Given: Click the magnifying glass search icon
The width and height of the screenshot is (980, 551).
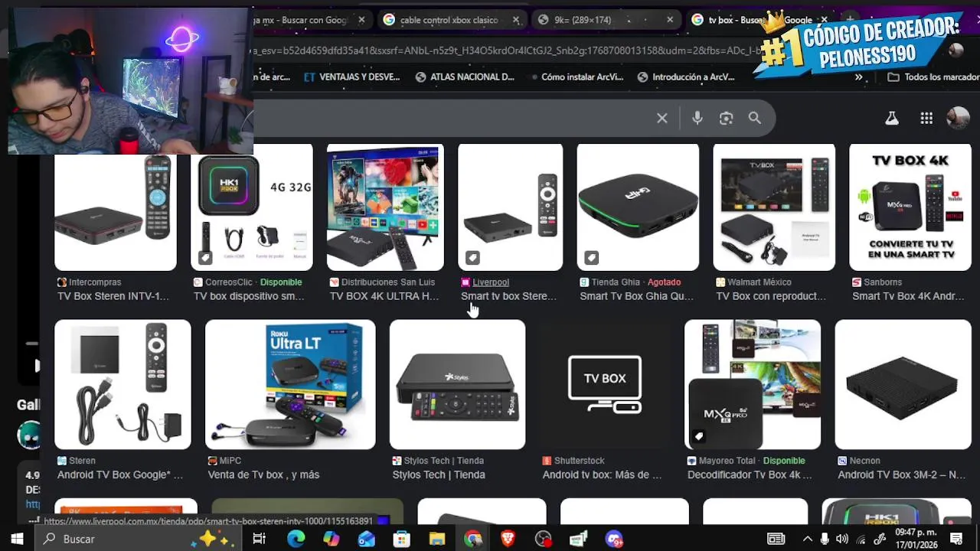Looking at the screenshot, I should pyautogui.click(x=755, y=118).
